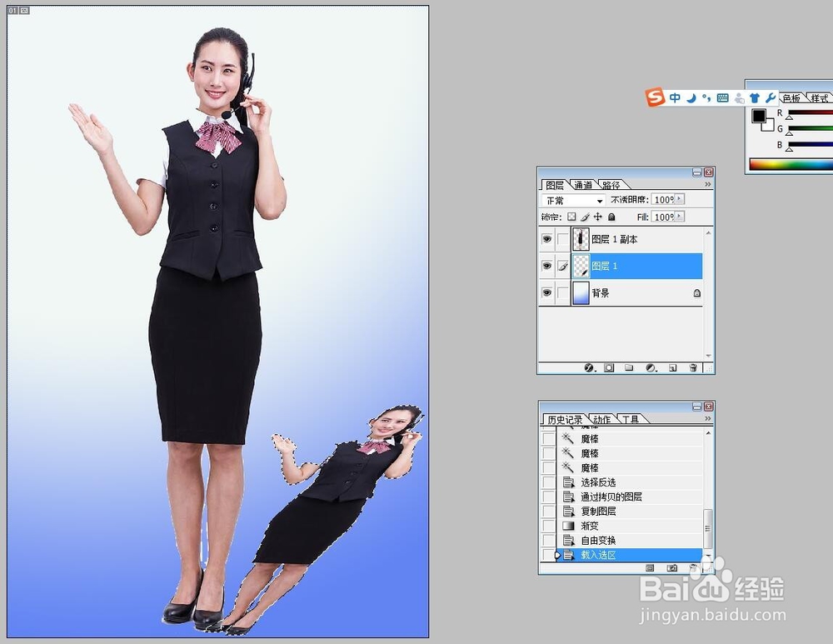Image resolution: width=833 pixels, height=644 pixels.
Task: Switch to the 历史记录 tab
Action: pos(565,419)
